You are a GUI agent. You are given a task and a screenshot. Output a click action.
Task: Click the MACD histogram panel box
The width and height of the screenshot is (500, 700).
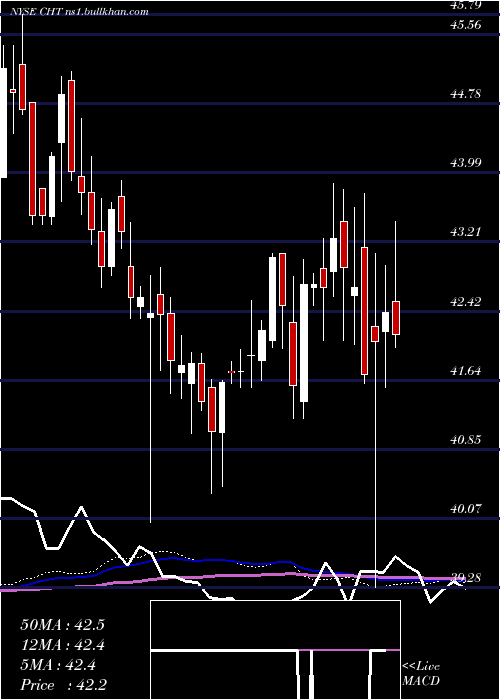pos(275,650)
